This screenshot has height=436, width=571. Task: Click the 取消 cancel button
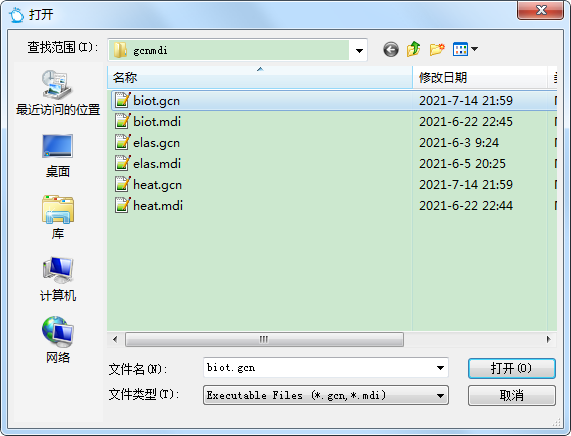tap(512, 395)
